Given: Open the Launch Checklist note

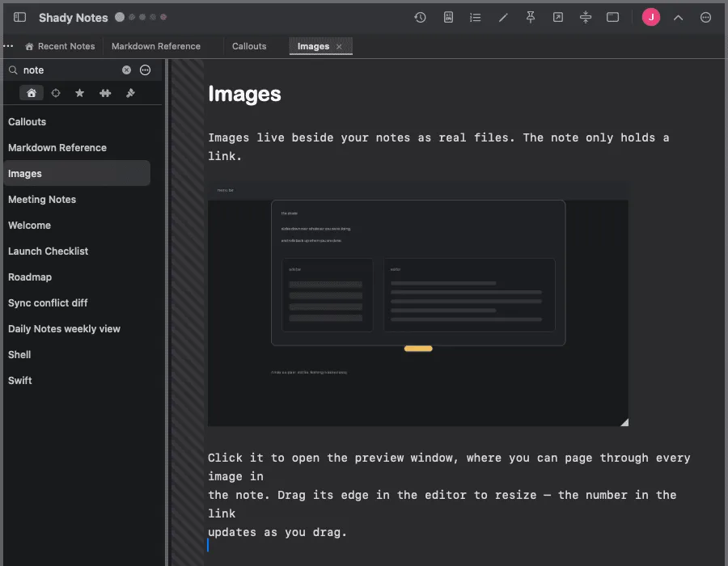Looking at the screenshot, I should pos(77,251).
